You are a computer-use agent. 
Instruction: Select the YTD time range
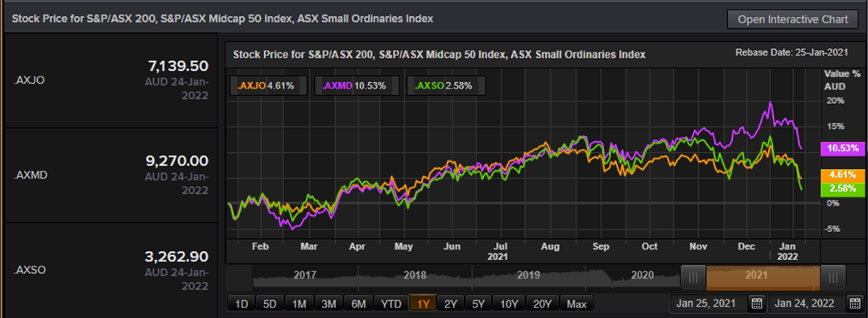391,304
